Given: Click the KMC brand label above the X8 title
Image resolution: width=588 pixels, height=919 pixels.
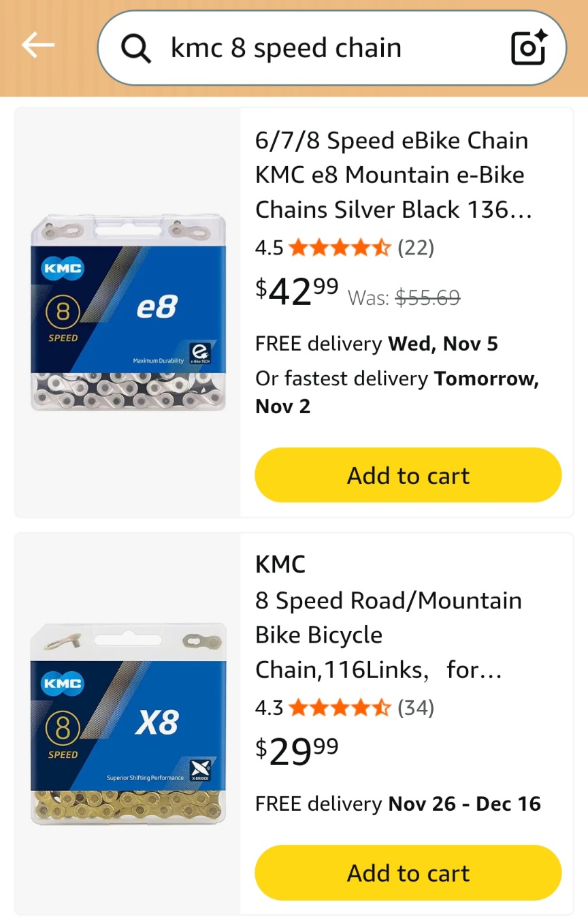Looking at the screenshot, I should [280, 564].
